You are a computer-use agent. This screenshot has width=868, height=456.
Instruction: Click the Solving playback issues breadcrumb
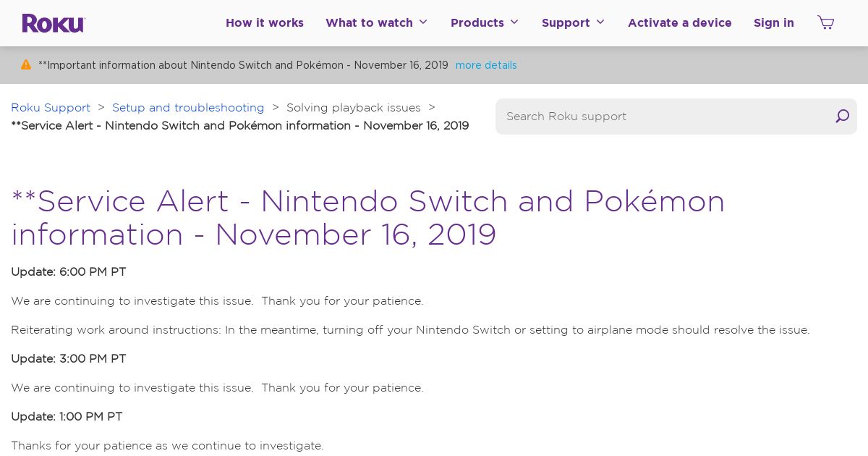(354, 107)
